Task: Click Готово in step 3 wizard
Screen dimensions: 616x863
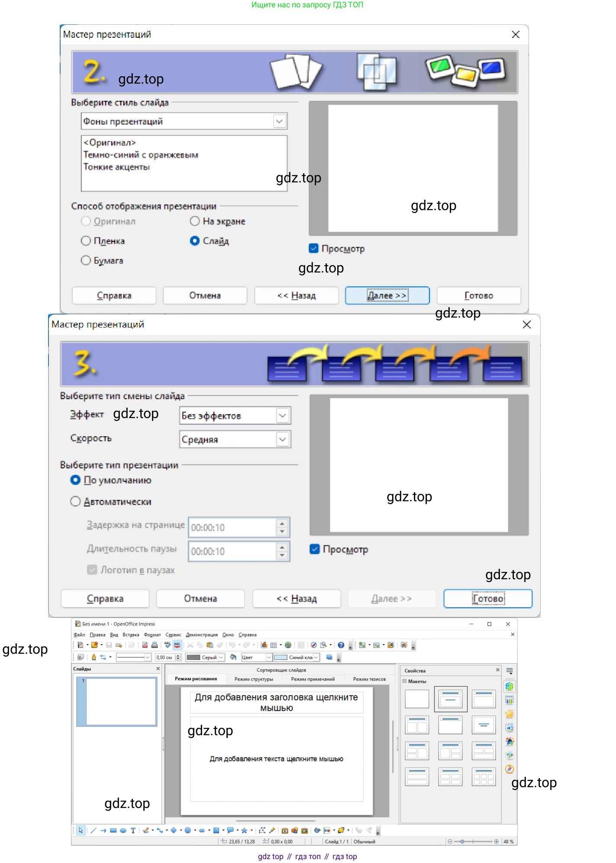Action: point(488,599)
